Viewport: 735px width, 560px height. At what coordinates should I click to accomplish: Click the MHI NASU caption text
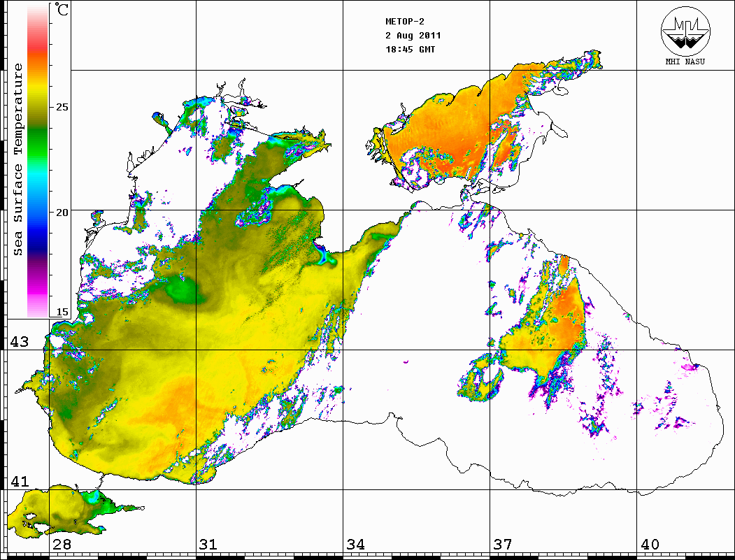(x=685, y=62)
